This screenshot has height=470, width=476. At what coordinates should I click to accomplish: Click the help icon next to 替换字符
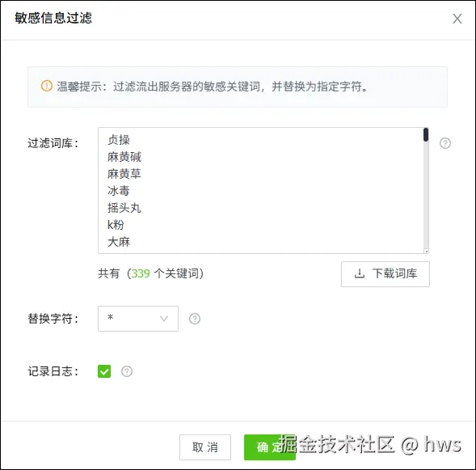(x=195, y=319)
